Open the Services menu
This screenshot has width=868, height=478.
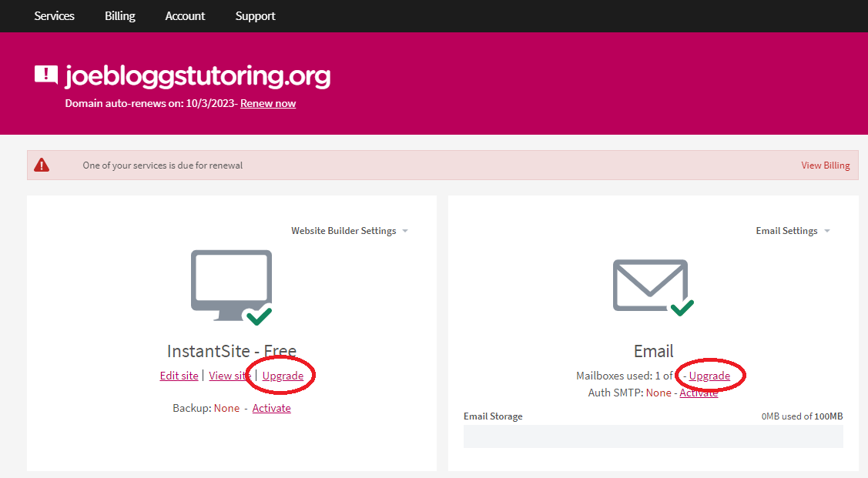coord(54,15)
